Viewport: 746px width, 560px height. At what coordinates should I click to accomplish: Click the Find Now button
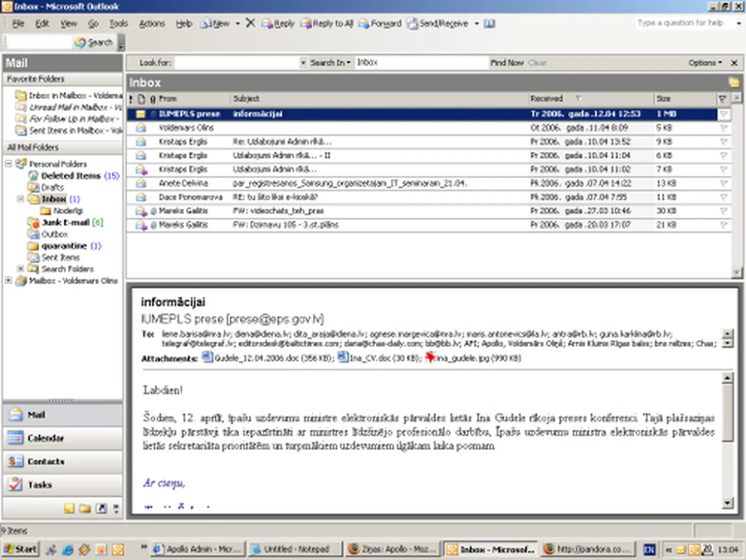coord(507,63)
